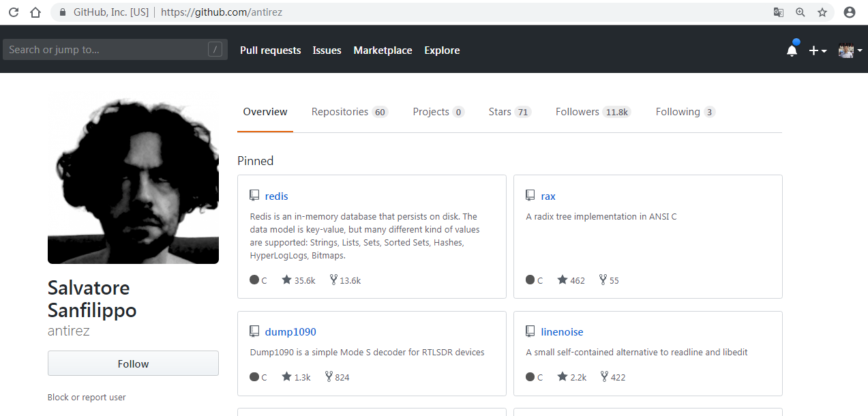Open the rax repository link
868x416 pixels.
pyautogui.click(x=548, y=196)
